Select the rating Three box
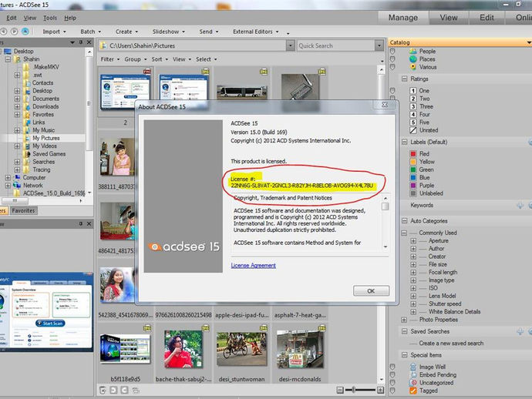 click(413, 106)
